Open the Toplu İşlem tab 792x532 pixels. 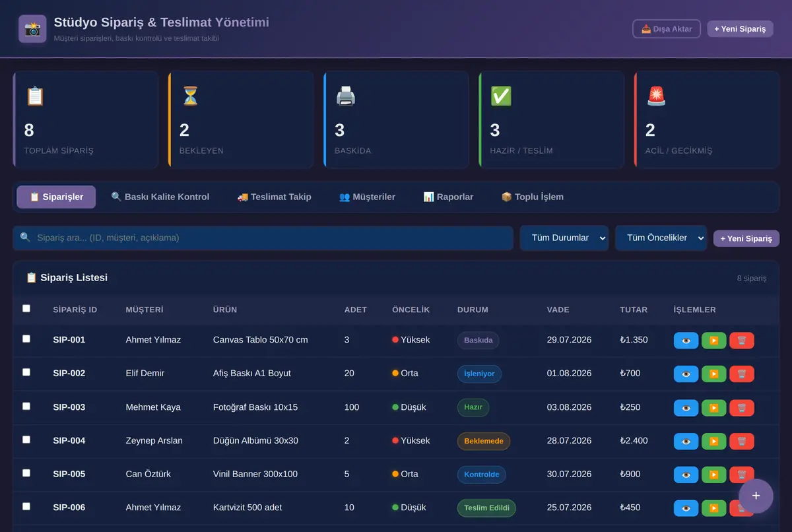532,197
